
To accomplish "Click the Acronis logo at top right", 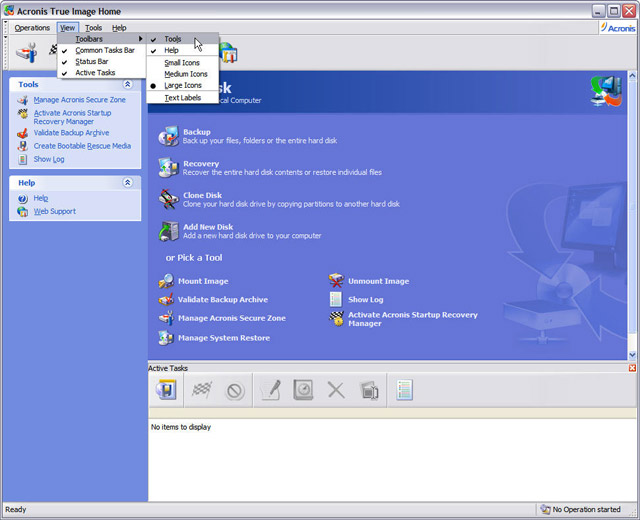I will tap(618, 28).
